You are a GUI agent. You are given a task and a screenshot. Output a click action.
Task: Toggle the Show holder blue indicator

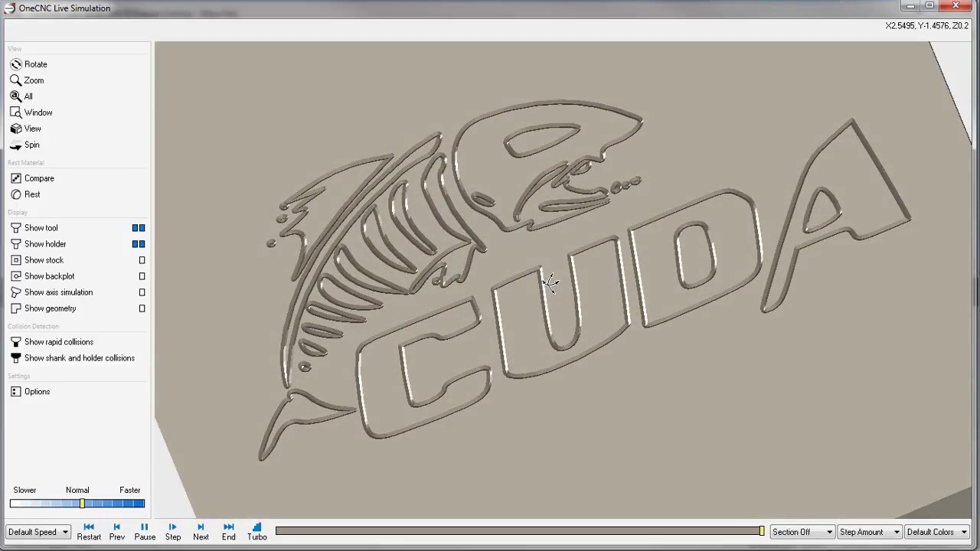tap(139, 244)
